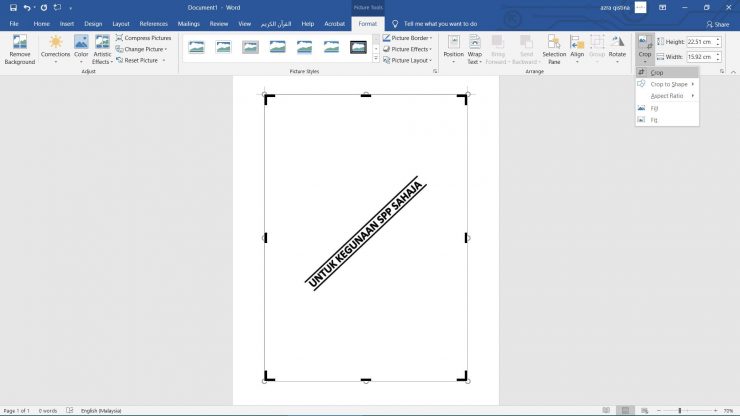Click the Share button
Viewport: 740px width, 416px height.
pos(717,23)
